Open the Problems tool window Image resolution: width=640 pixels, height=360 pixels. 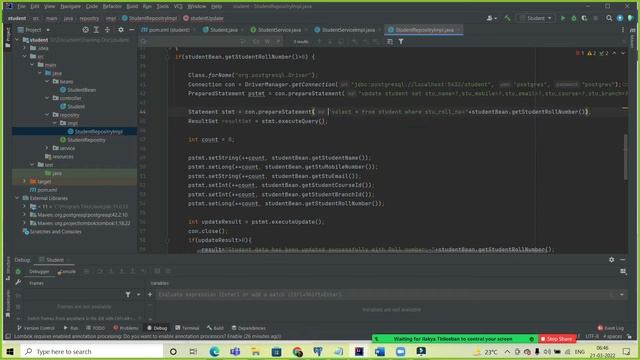pos(126,328)
